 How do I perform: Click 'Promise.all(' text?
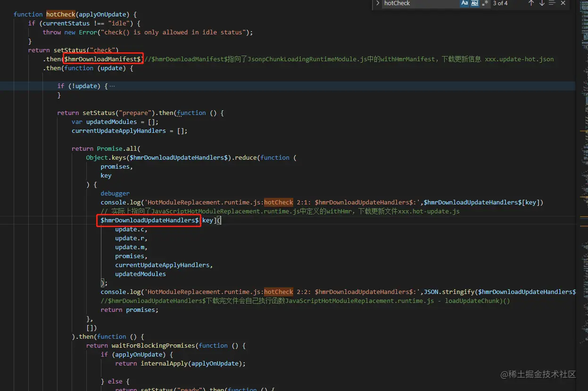pos(119,149)
